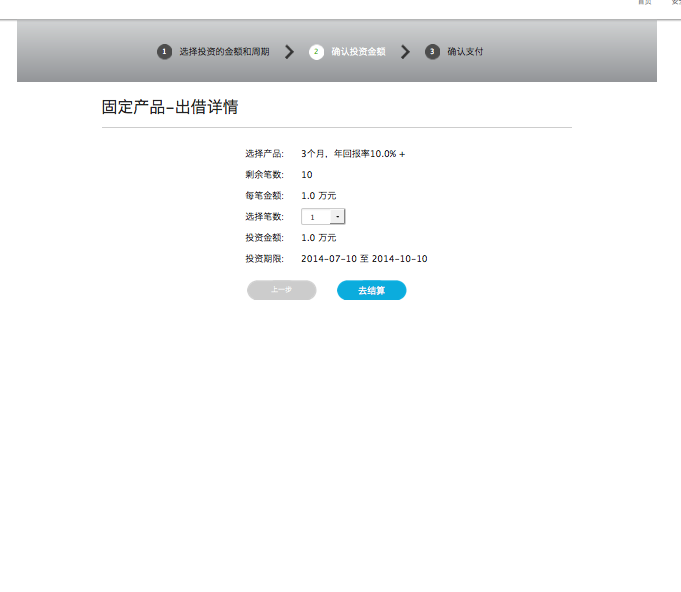The height and width of the screenshot is (592, 681).
Task: Click the product text 3个月，年回报率10.0%
Action: (348, 154)
